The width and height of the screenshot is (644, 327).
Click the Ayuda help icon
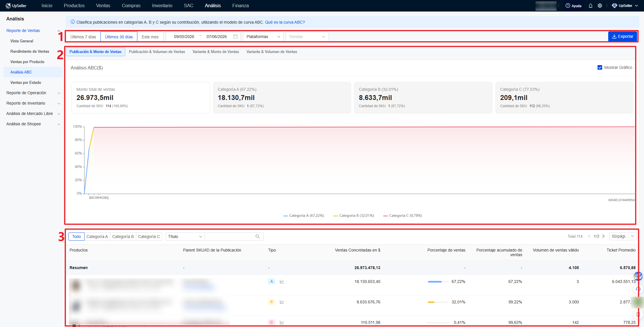pos(568,6)
